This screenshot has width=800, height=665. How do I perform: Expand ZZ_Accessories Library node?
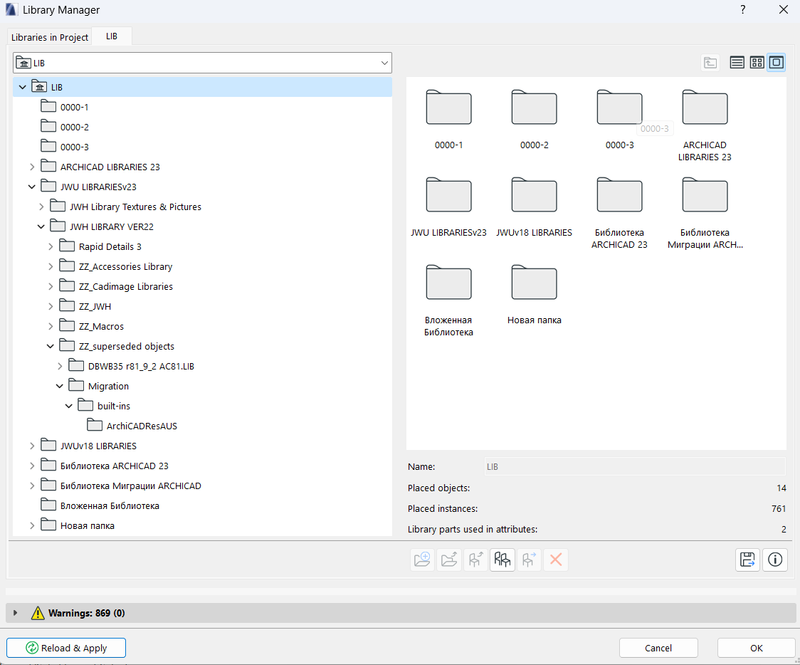pos(51,266)
